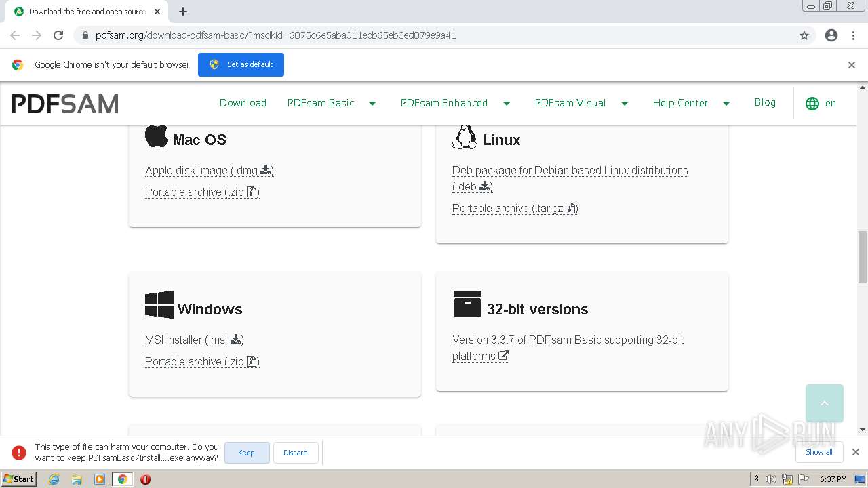Expand the Help Center dropdown arrow

pos(726,104)
